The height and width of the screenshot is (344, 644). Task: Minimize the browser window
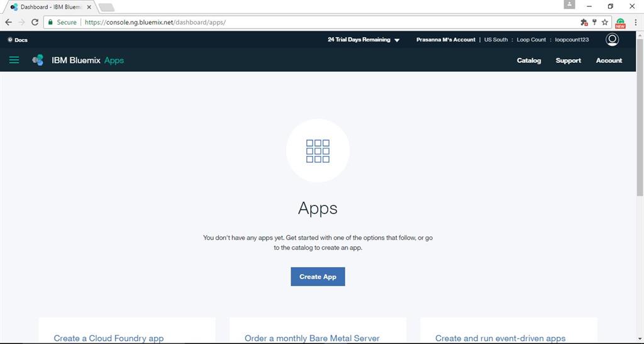pos(589,6)
